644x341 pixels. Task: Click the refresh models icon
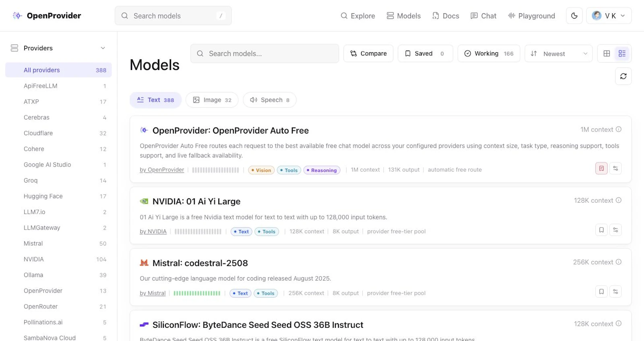click(623, 76)
